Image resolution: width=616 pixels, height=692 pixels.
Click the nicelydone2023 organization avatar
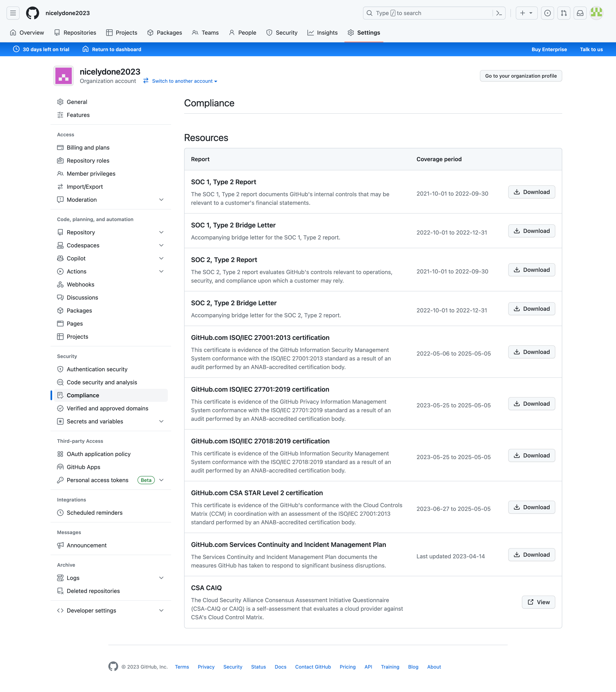pyautogui.click(x=64, y=75)
